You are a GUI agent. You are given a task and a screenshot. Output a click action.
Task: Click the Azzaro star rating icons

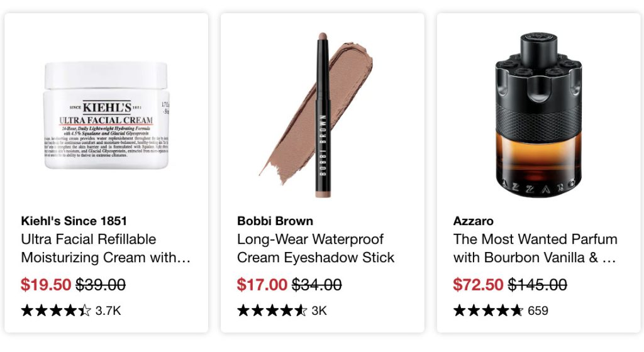click(x=488, y=311)
